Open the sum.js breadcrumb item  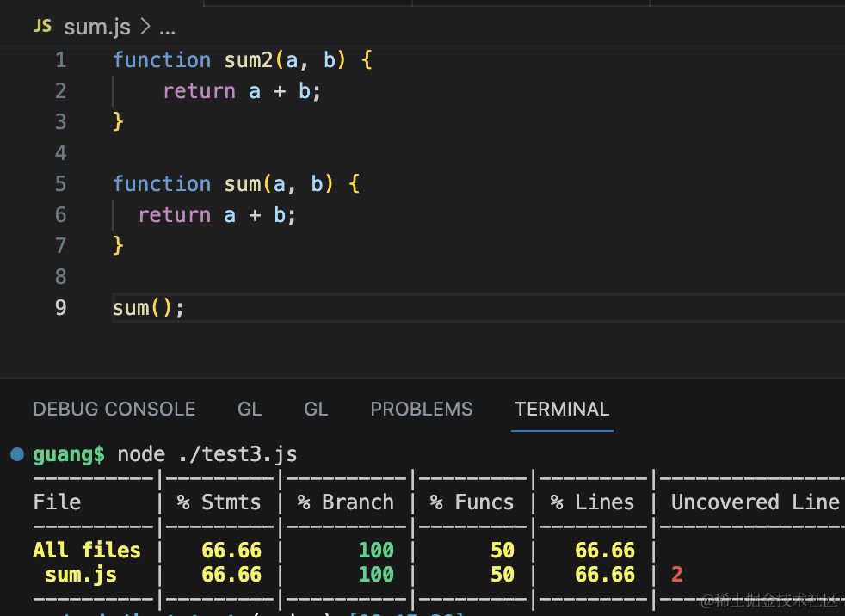point(96,27)
